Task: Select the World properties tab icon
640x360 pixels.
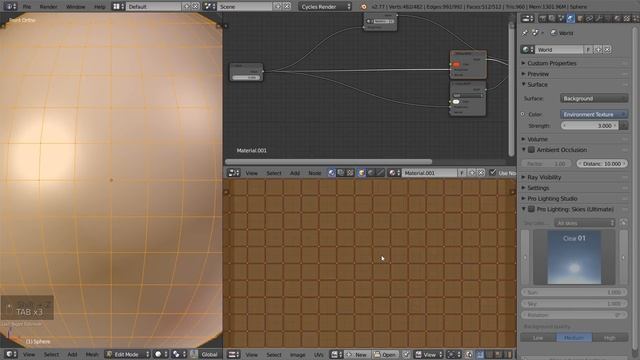Action: (571, 18)
